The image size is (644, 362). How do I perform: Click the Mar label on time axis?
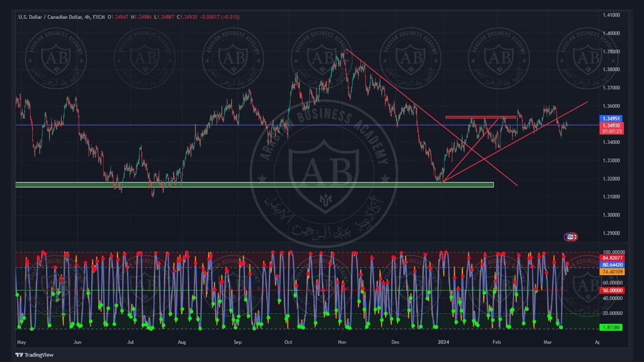pyautogui.click(x=548, y=342)
